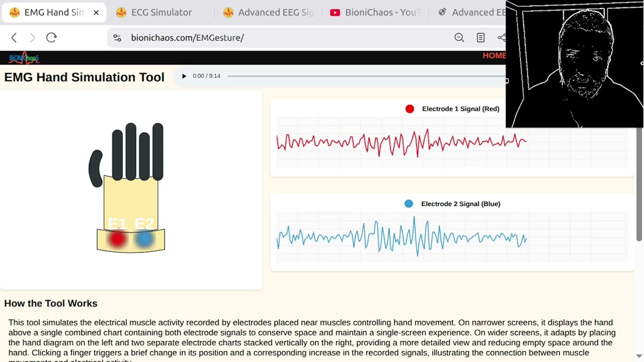Go back with the browser back arrow
The image size is (644, 362).
(14, 38)
